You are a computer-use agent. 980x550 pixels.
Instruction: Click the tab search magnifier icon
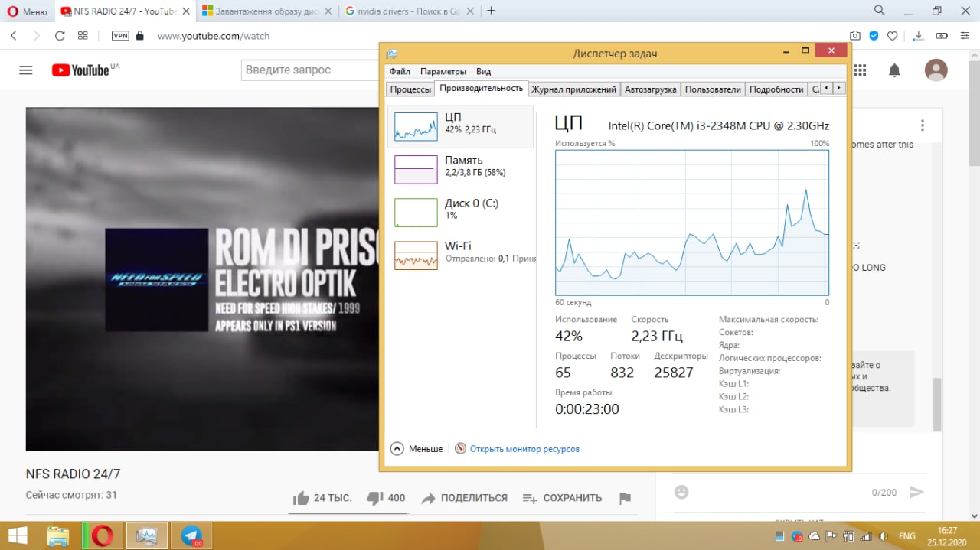click(x=880, y=11)
